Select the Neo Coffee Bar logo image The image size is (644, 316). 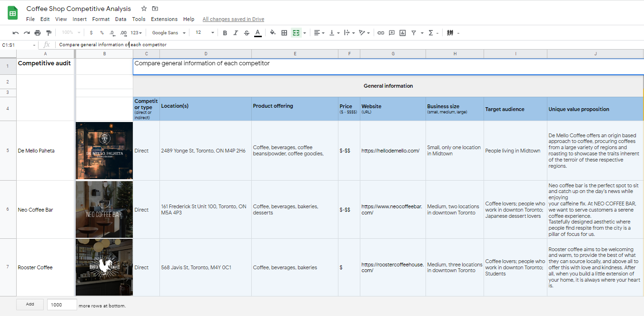coord(104,210)
